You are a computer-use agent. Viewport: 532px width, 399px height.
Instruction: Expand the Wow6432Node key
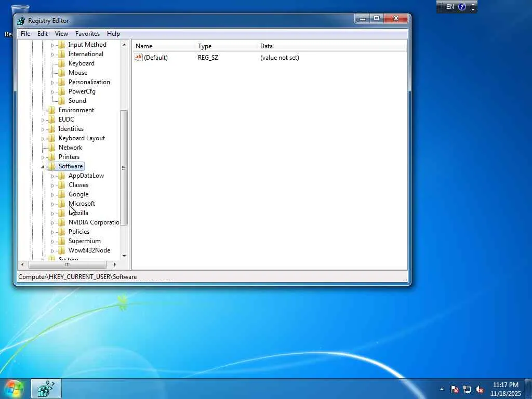(52, 251)
